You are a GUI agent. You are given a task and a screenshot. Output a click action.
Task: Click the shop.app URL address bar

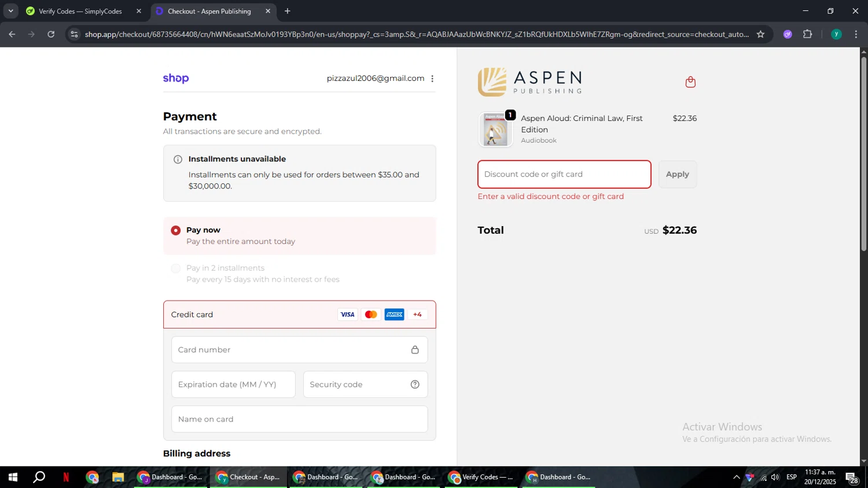417,34
